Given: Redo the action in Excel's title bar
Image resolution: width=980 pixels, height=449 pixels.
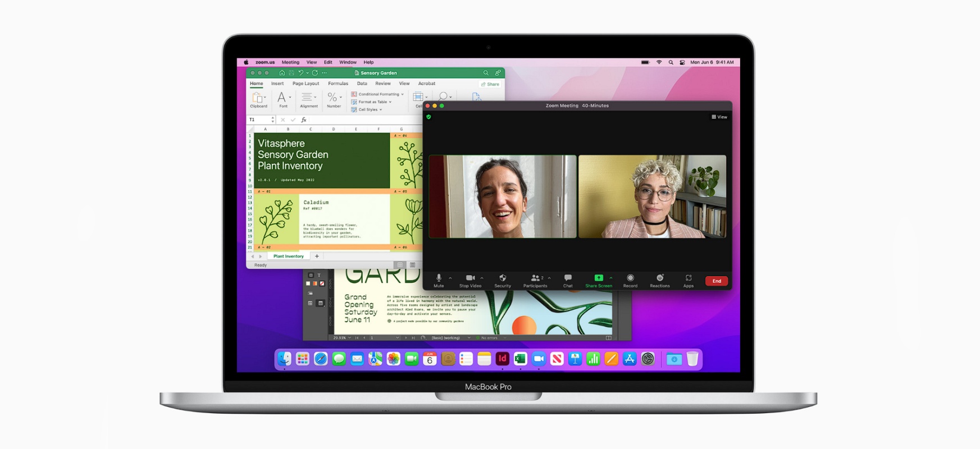Looking at the screenshot, I should tap(315, 73).
